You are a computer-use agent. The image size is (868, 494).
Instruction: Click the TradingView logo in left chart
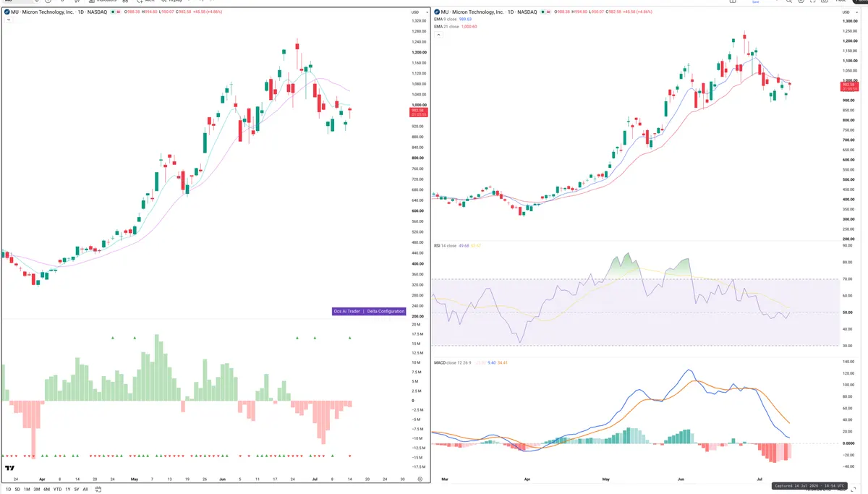pyautogui.click(x=10, y=469)
